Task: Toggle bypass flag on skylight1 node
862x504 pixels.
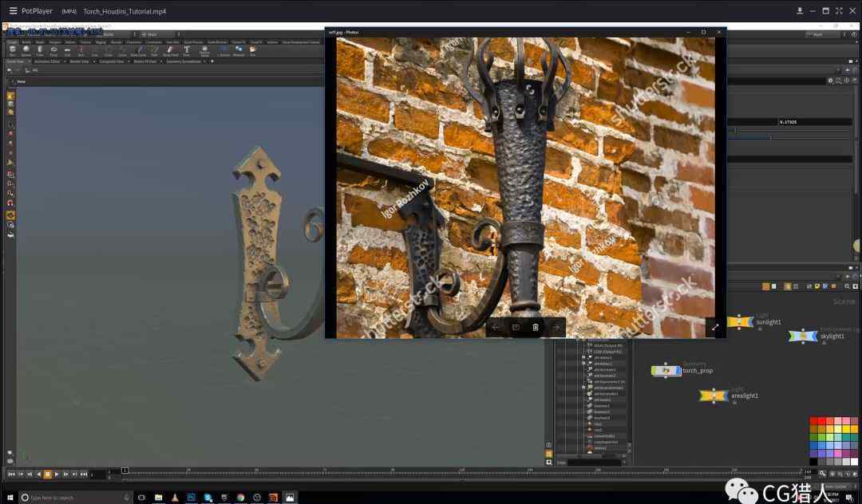Action: tap(792, 336)
